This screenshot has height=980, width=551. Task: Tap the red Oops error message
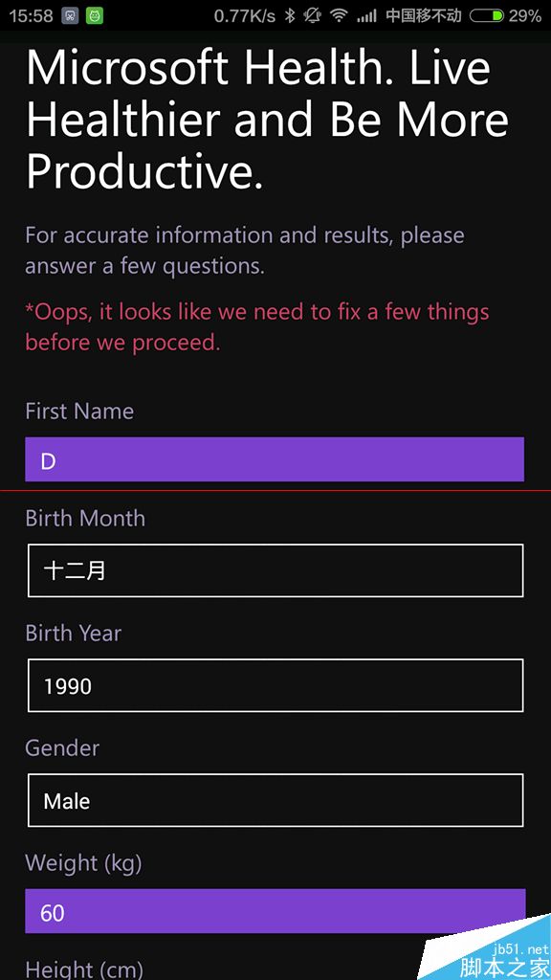point(257,326)
